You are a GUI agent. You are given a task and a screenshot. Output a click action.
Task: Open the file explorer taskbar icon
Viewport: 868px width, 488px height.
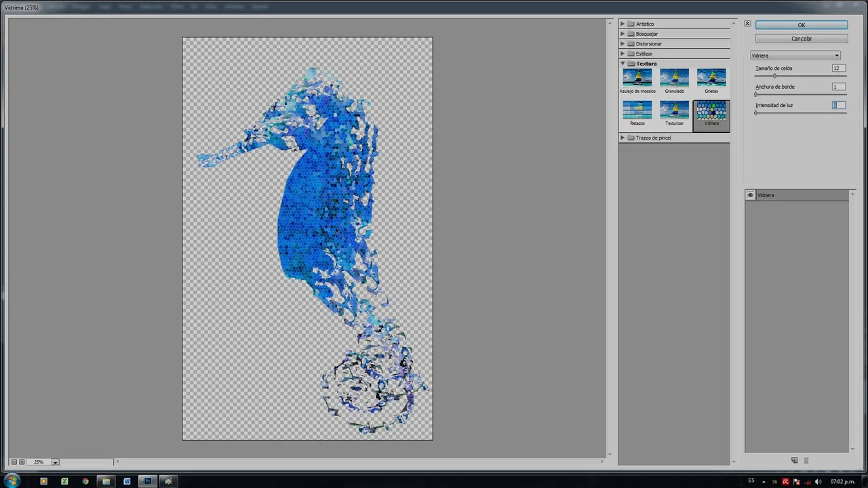click(106, 481)
